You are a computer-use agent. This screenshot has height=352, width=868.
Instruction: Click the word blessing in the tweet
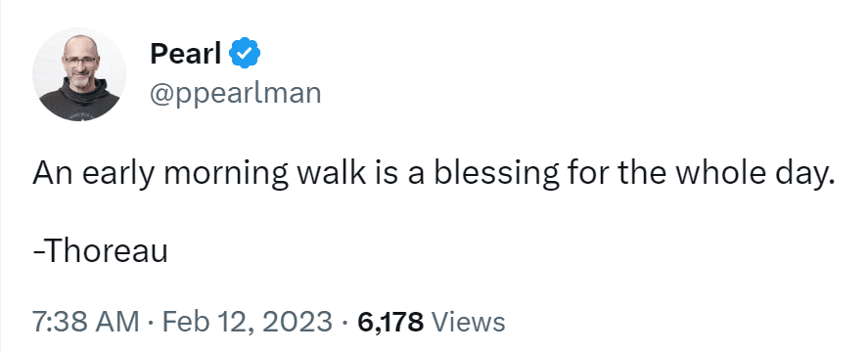[x=496, y=174]
